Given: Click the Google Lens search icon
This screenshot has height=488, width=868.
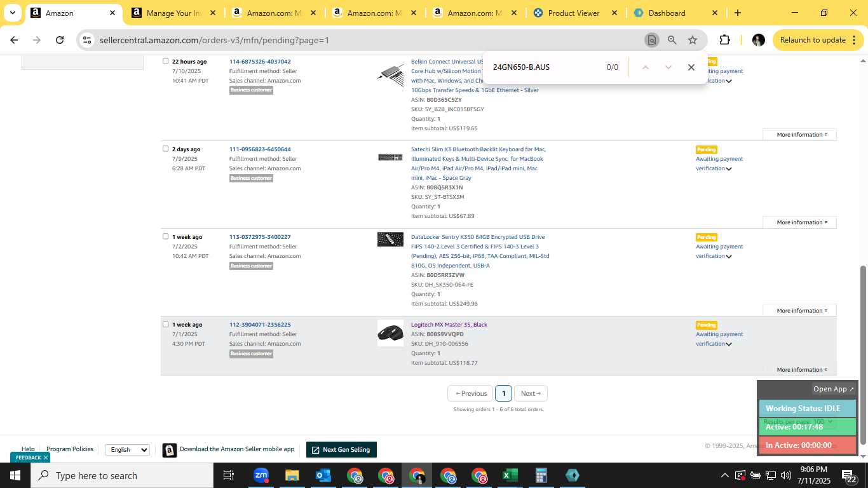Looking at the screenshot, I should coord(651,40).
